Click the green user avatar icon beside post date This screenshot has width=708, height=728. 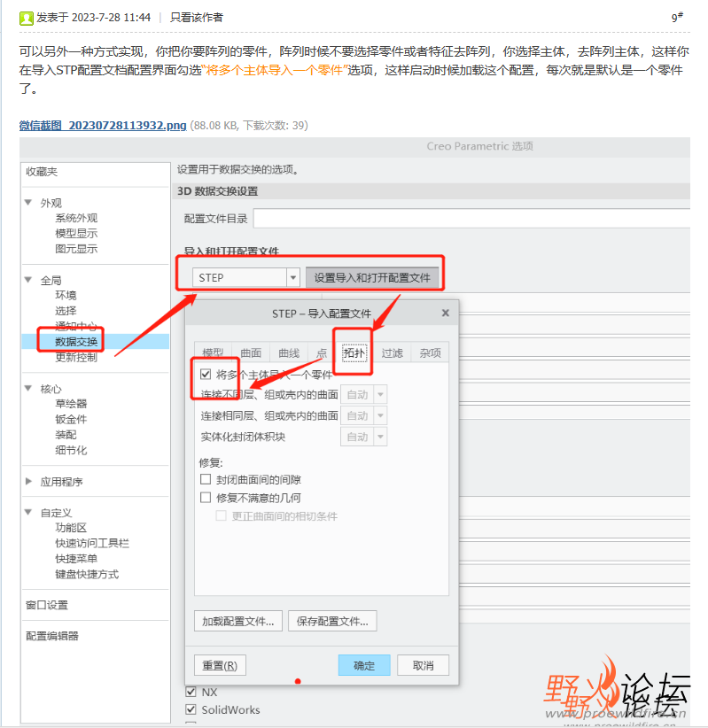(x=26, y=18)
